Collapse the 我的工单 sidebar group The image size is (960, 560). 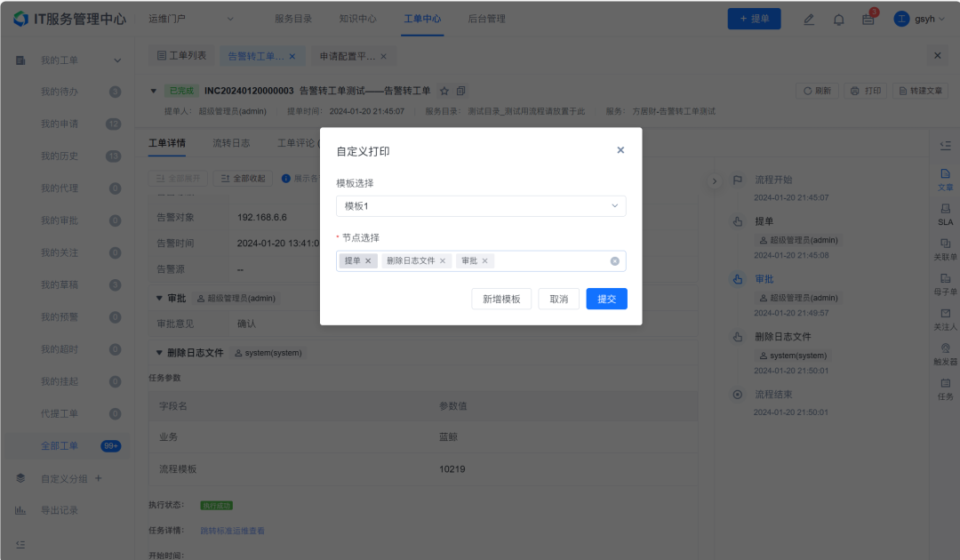click(x=117, y=60)
